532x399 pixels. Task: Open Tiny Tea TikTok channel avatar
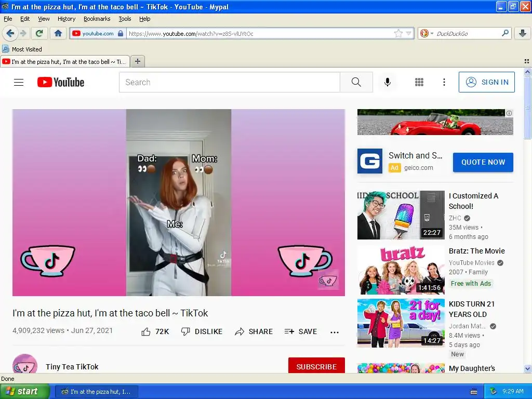point(25,364)
